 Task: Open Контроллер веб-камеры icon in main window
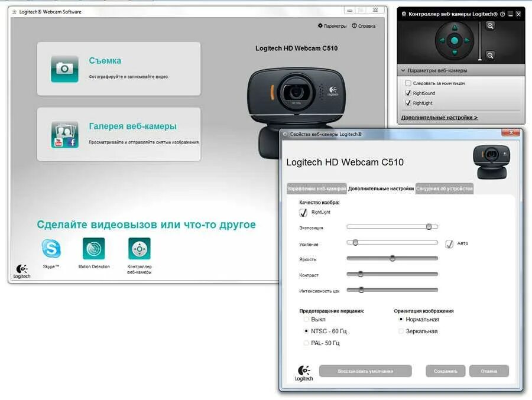140,248
